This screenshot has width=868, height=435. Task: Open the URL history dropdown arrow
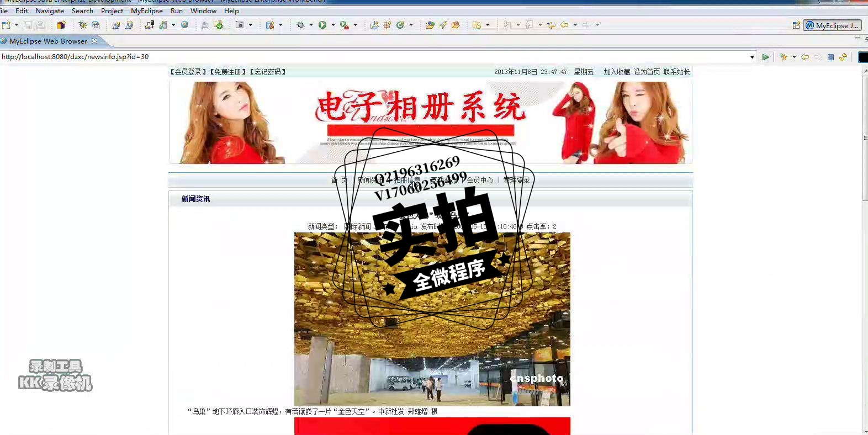(x=752, y=57)
